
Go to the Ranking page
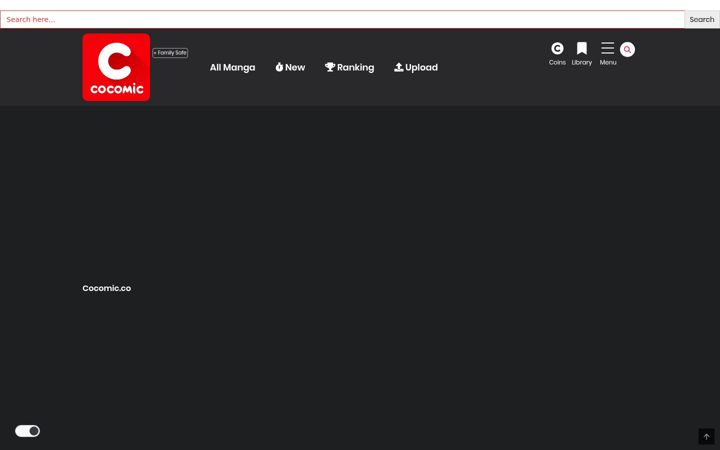[355, 68]
